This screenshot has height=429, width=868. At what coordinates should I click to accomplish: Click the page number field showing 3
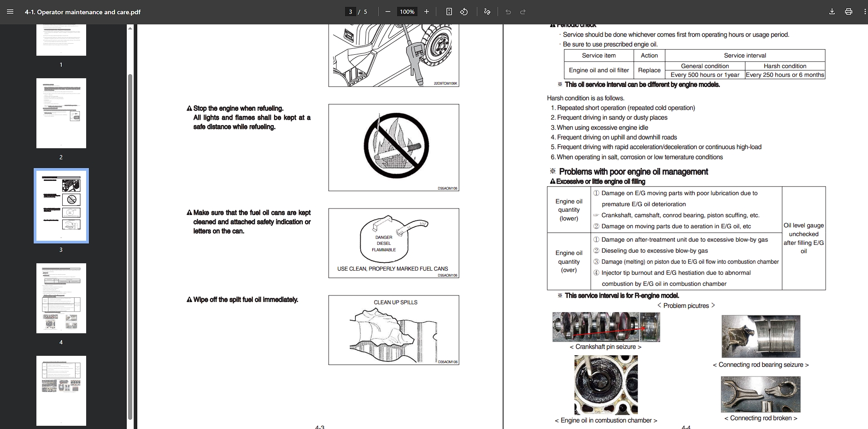[x=350, y=12]
